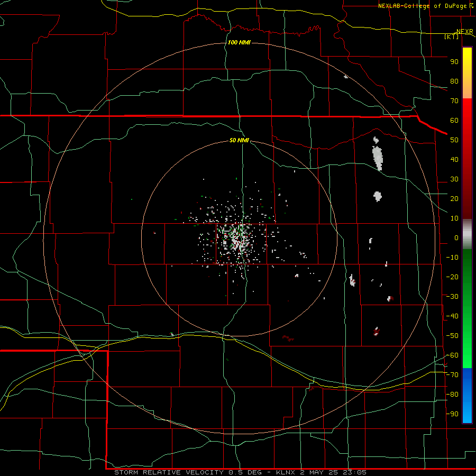The image size is (476, 476).
Task: Click the STORM RELATIVE VELOCITY title text
Action: click(169, 472)
